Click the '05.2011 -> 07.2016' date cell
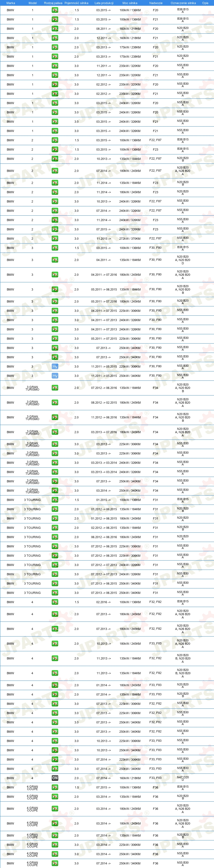The height and width of the screenshot is (868, 214). tap(104, 301)
